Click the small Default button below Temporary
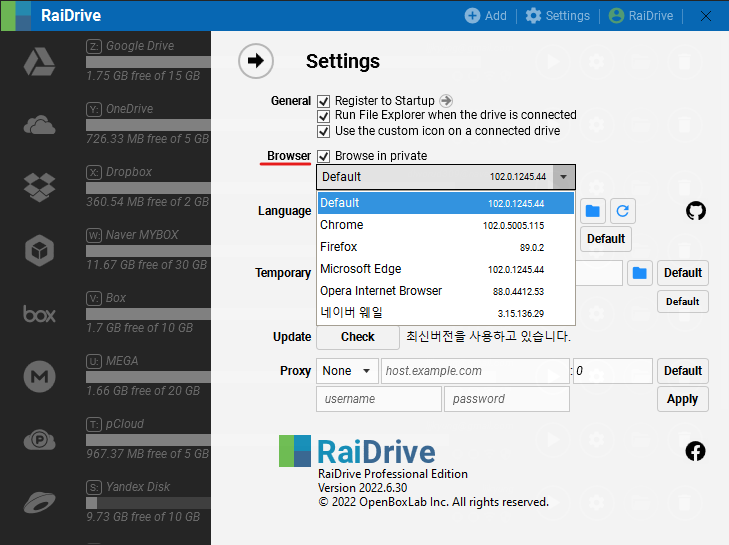This screenshot has width=729, height=545. 683,302
